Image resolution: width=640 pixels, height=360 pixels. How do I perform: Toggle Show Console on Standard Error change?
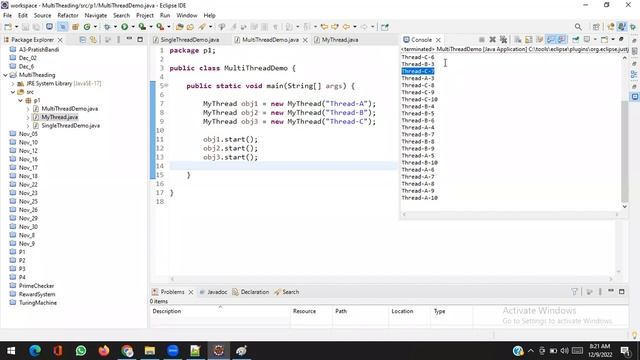[562, 40]
